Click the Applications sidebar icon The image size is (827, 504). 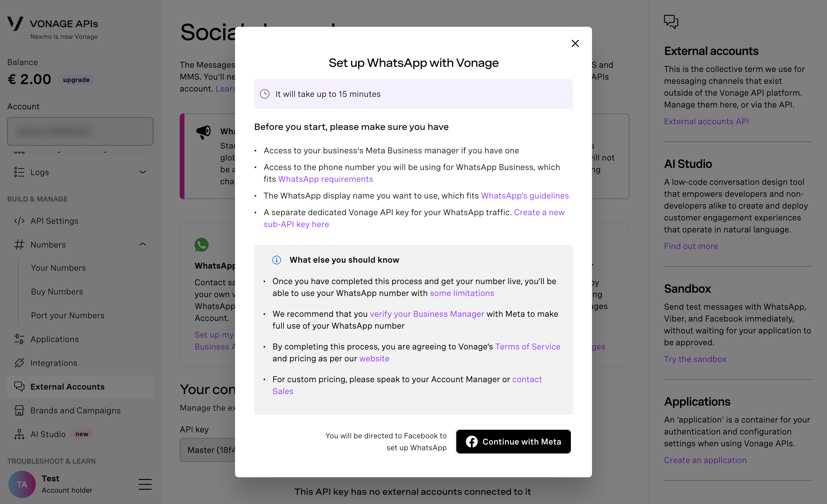point(19,339)
